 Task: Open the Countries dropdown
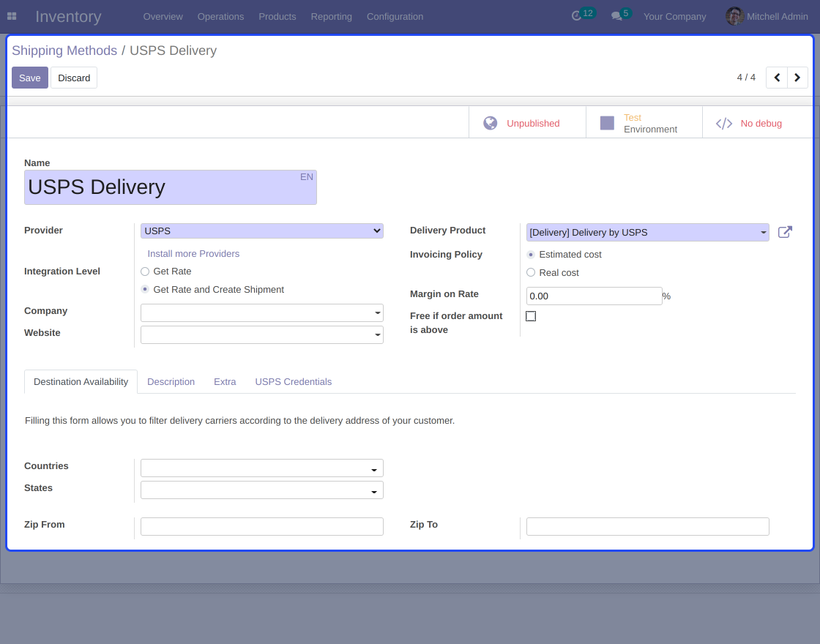[x=262, y=468]
